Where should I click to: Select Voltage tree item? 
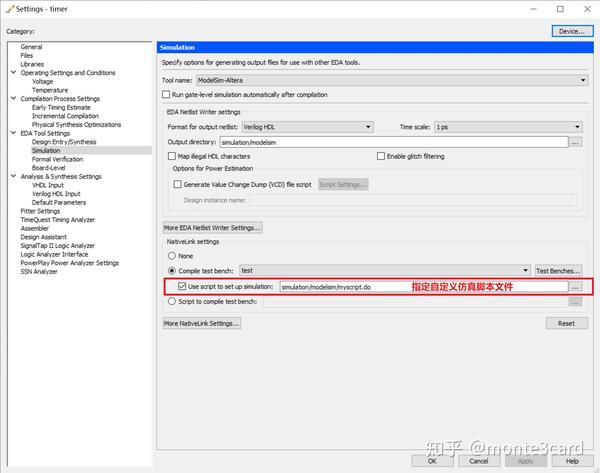[x=42, y=82]
